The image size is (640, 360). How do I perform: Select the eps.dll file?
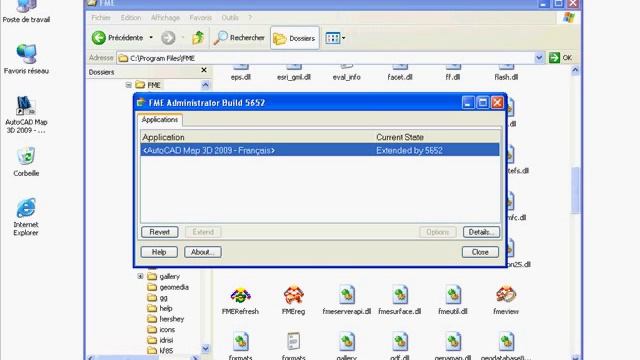[x=240, y=73]
